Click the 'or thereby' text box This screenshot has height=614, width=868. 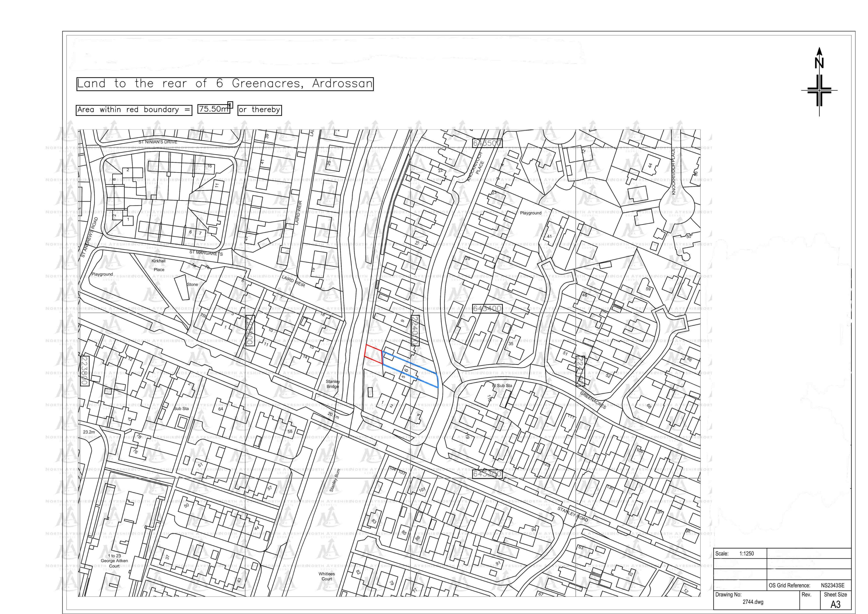tap(260, 110)
